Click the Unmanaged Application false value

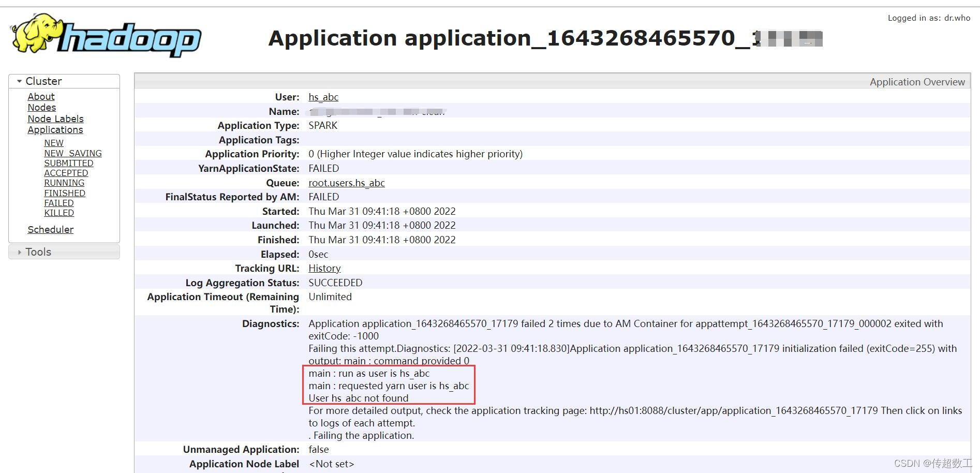click(319, 450)
